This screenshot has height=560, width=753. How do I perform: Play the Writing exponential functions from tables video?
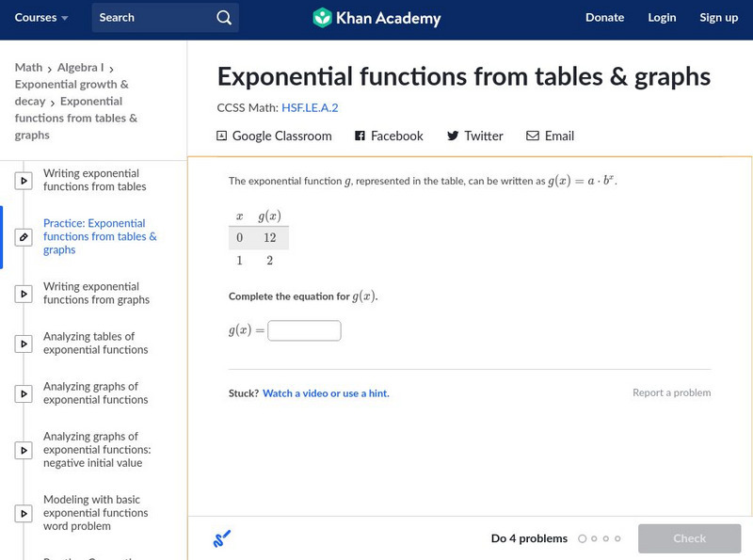(24, 181)
